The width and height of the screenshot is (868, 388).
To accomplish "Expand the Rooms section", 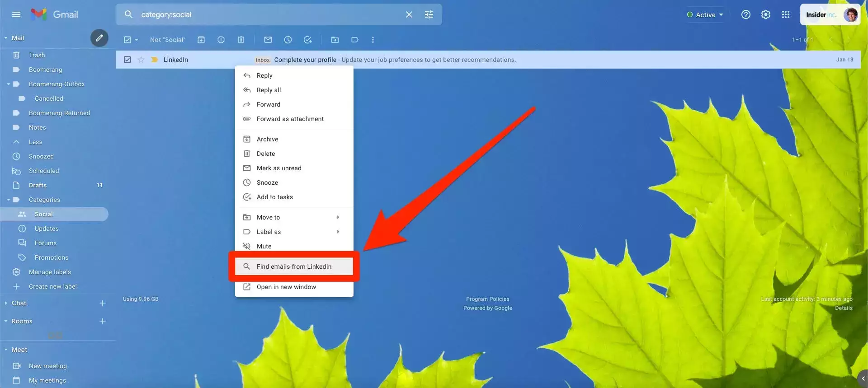I will coord(6,321).
